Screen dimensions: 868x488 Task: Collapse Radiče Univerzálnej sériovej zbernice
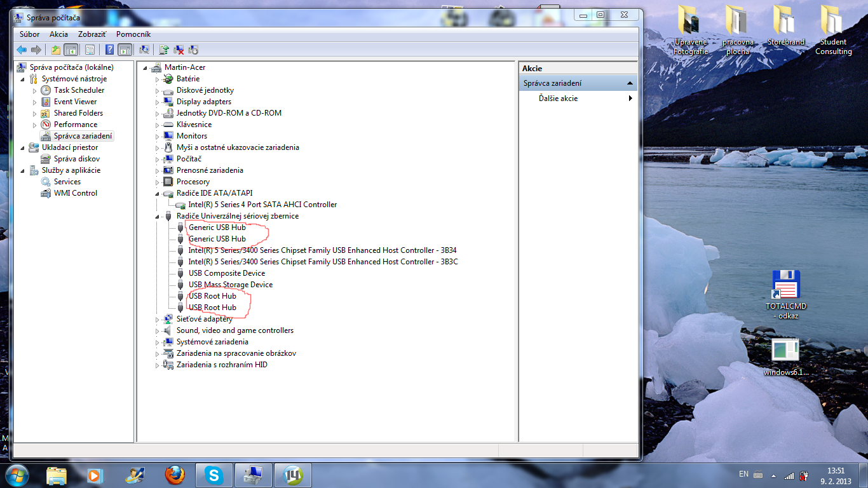(158, 216)
